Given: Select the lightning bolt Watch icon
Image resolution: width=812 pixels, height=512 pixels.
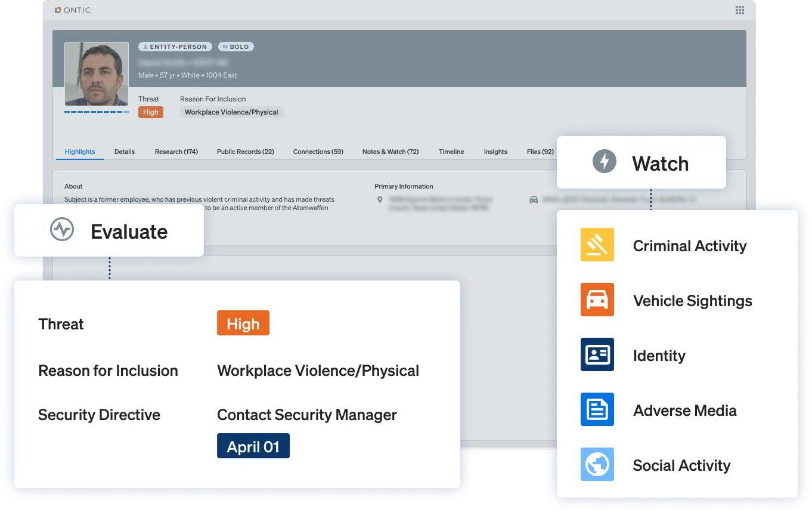Looking at the screenshot, I should click(604, 162).
